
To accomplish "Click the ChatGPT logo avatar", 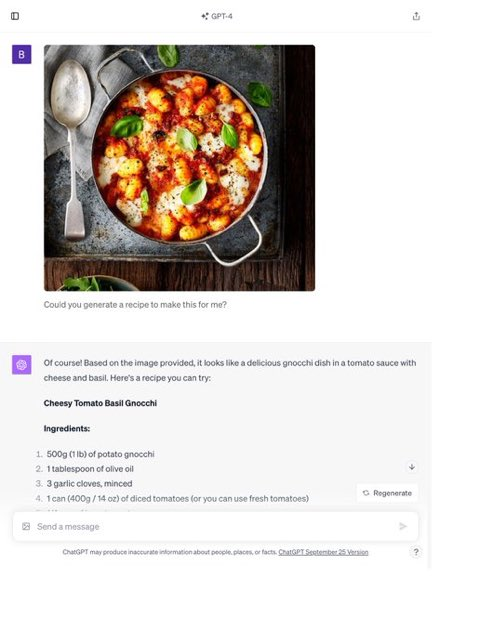I will [22, 365].
